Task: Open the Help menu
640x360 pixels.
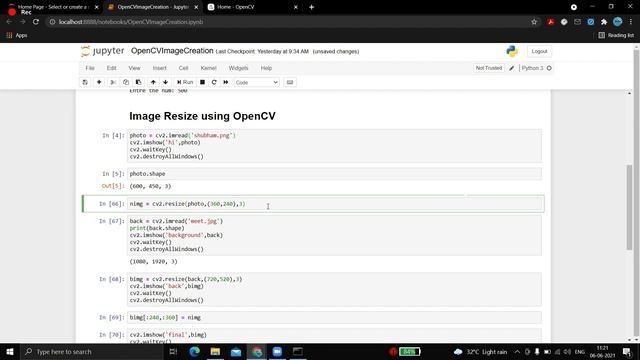Action: tap(266, 68)
